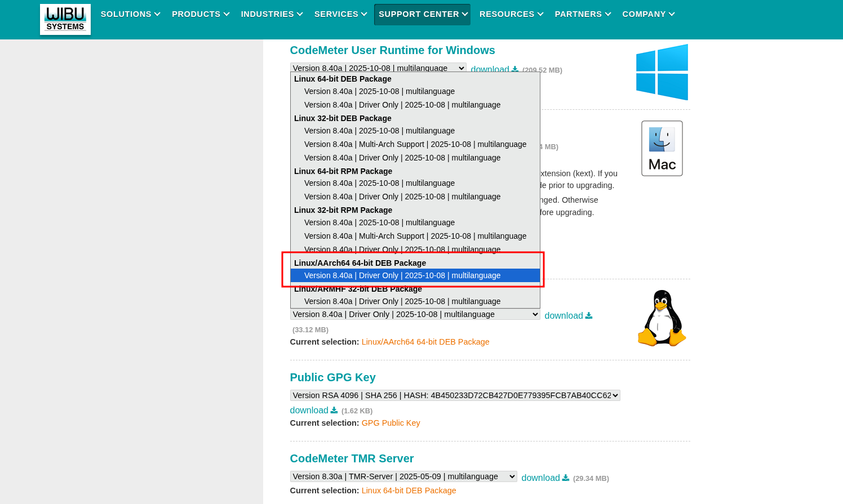This screenshot has height=504, width=843.
Task: Open the Public GPG Key version dropdown
Action: click(x=455, y=395)
